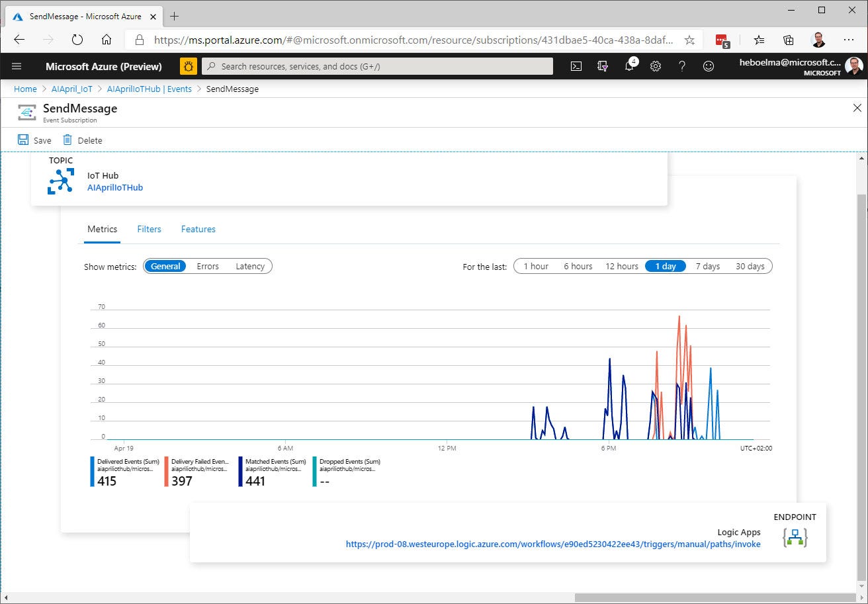Click the Delete button label
Screen dimensions: 868x604
click(90, 140)
